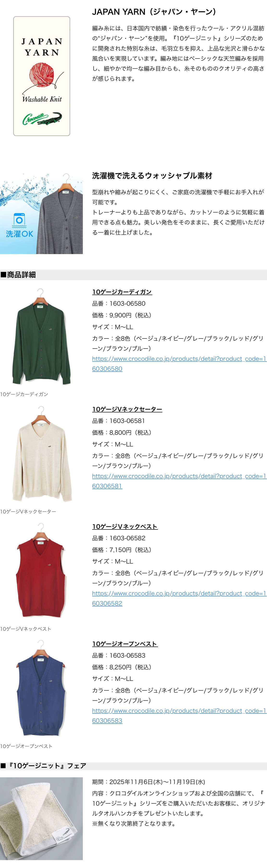Click the towel handkerchief gift photo
This screenshot has width=267, height=868.
[x=41, y=819]
